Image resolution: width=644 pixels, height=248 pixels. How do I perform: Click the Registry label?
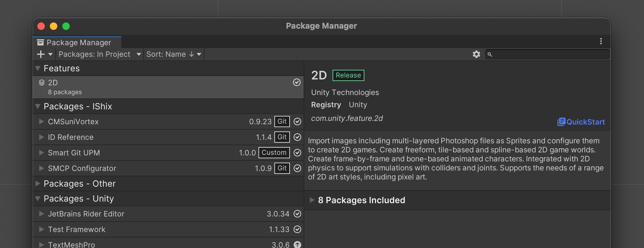tap(326, 105)
